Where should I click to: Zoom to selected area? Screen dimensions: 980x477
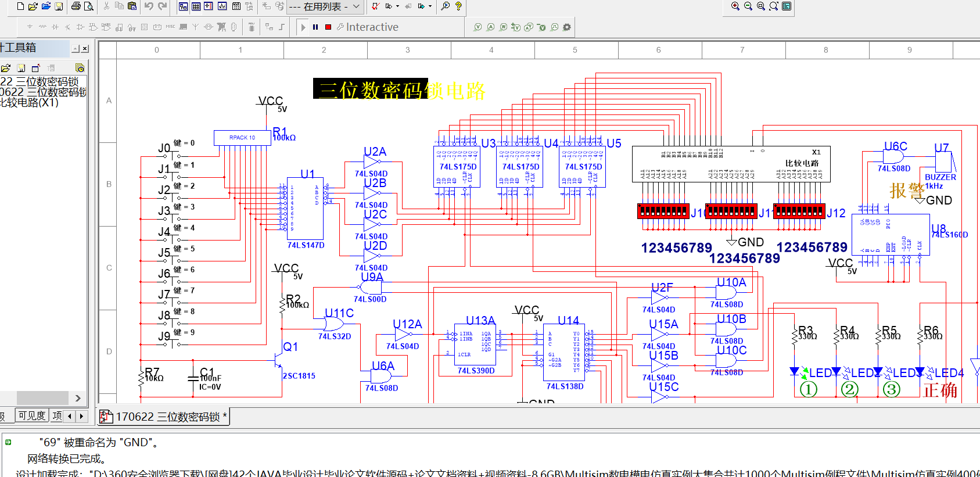761,6
